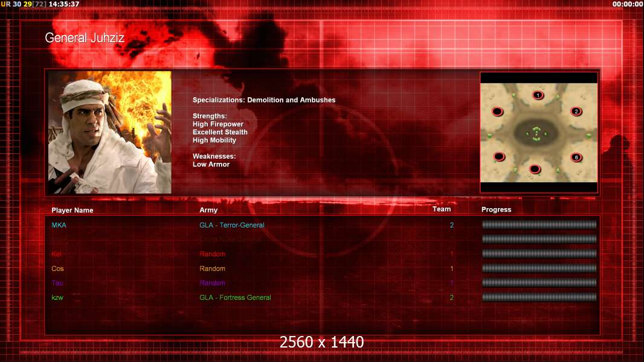Select start position marker 2 on map
This screenshot has height=362, width=644.
coord(576,112)
